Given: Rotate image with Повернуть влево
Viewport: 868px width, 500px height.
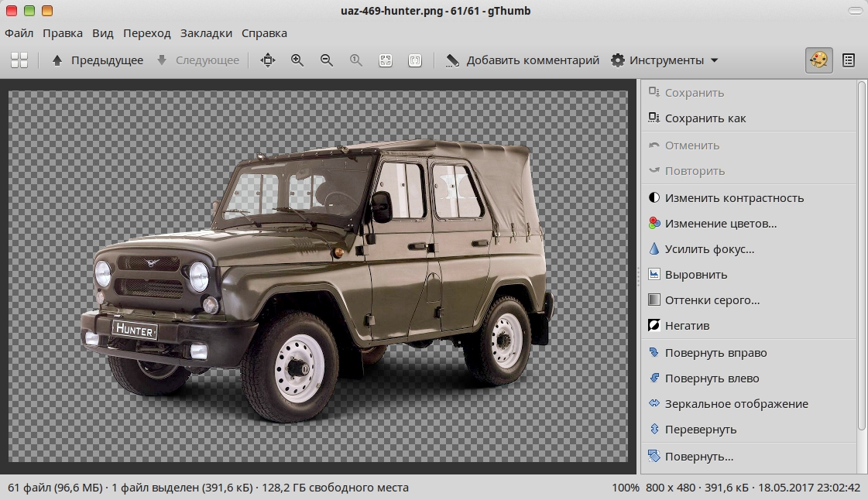Looking at the screenshot, I should (x=749, y=378).
